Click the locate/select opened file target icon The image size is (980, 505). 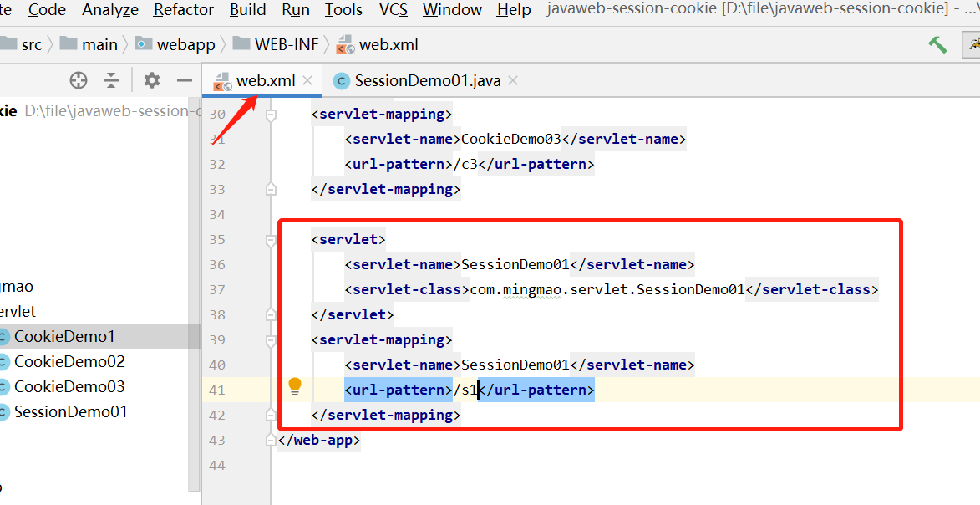coord(79,80)
